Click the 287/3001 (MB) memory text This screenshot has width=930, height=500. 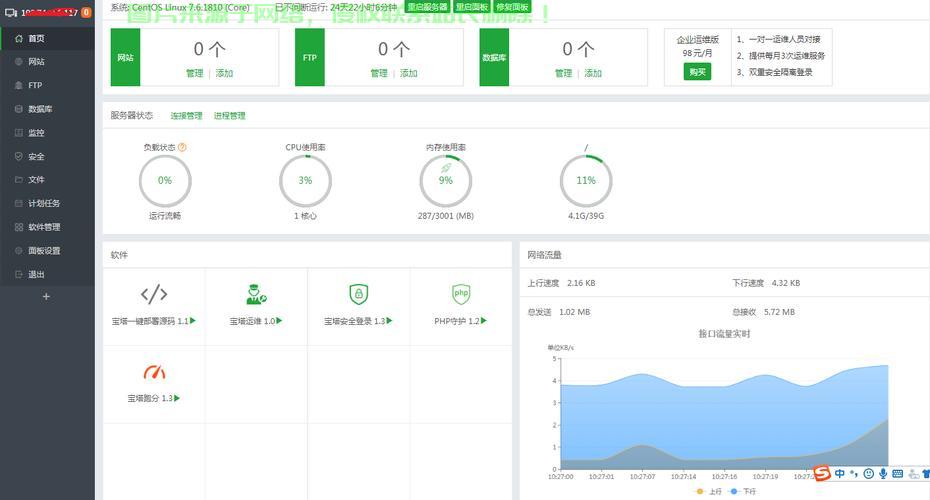tap(445, 216)
